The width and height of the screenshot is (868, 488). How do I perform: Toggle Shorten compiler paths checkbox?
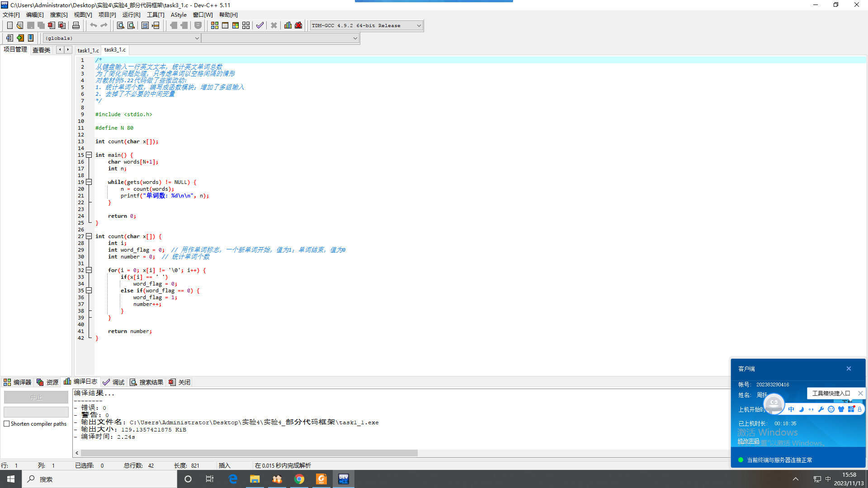[7, 424]
